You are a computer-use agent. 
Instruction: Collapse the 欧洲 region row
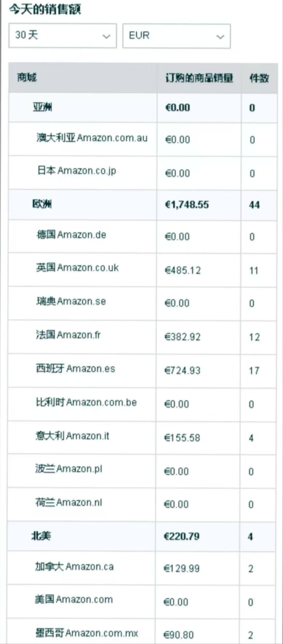pyautogui.click(x=42, y=204)
